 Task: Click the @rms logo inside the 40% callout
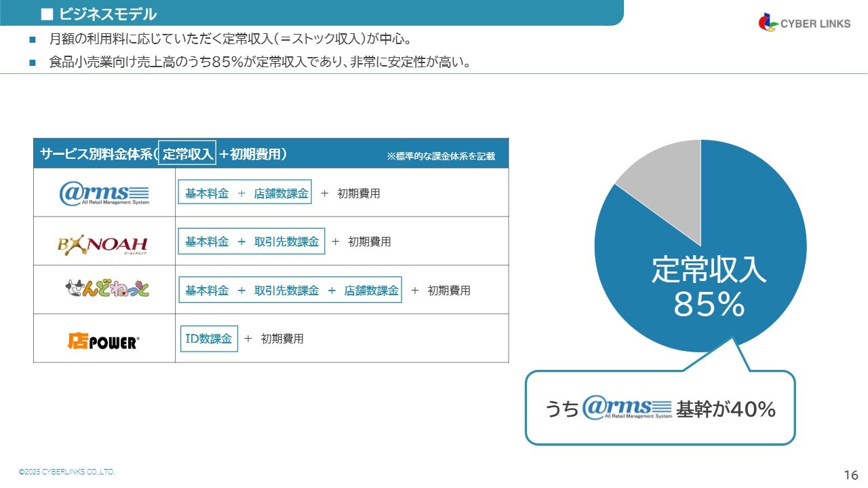(627, 407)
